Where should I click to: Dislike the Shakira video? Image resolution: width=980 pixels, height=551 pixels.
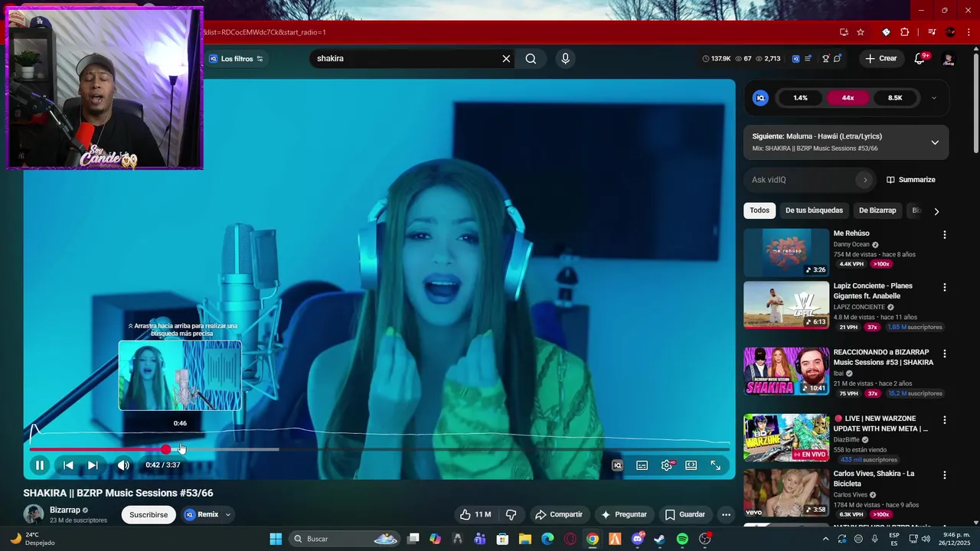[x=511, y=514]
